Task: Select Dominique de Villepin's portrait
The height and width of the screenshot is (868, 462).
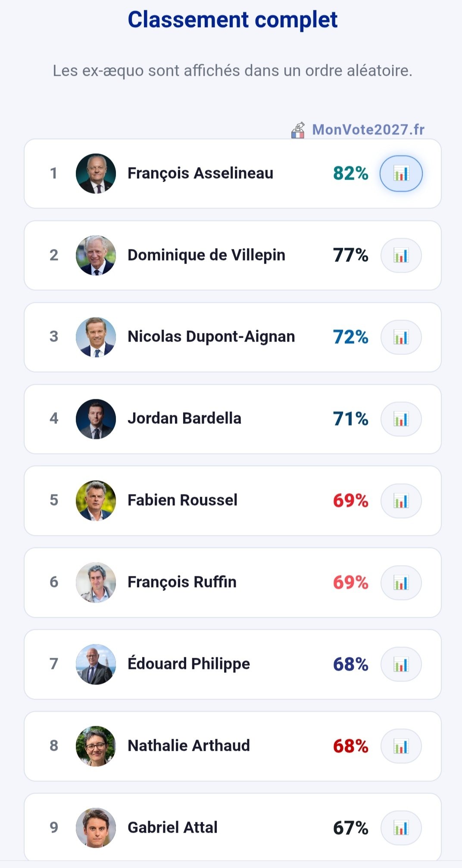Action: pyautogui.click(x=96, y=255)
